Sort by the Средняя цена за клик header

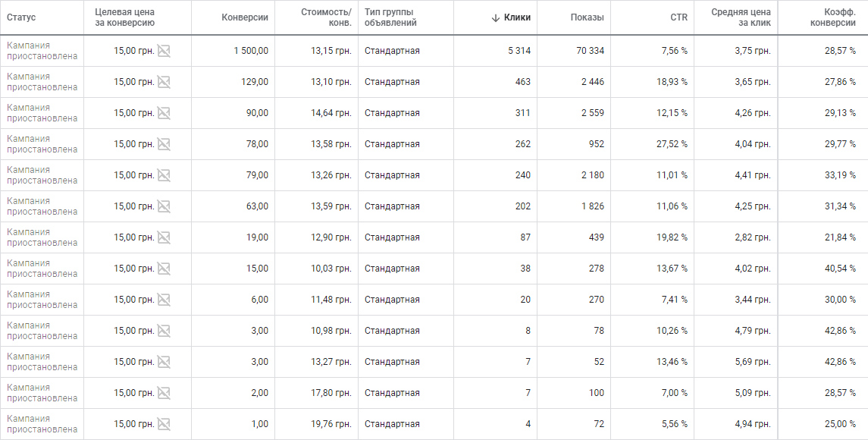[x=741, y=17]
